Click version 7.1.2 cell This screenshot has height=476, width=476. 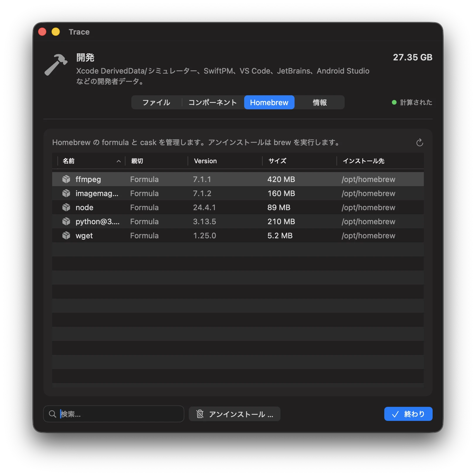point(202,193)
